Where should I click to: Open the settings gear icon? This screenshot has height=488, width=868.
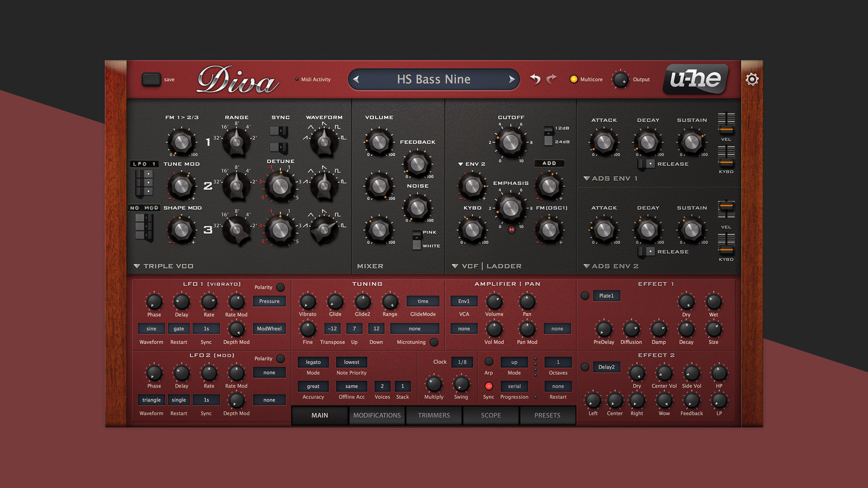click(x=752, y=80)
